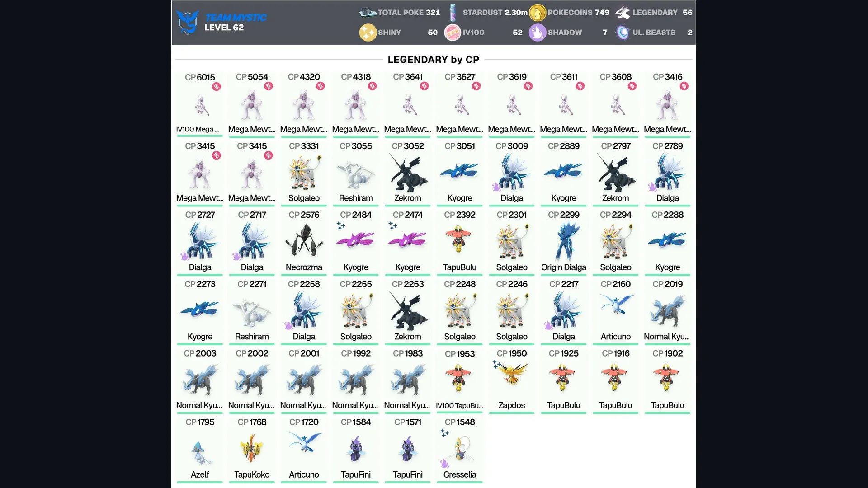
Task: Select the CP 2576 Necrozma sprite
Action: [x=304, y=240]
